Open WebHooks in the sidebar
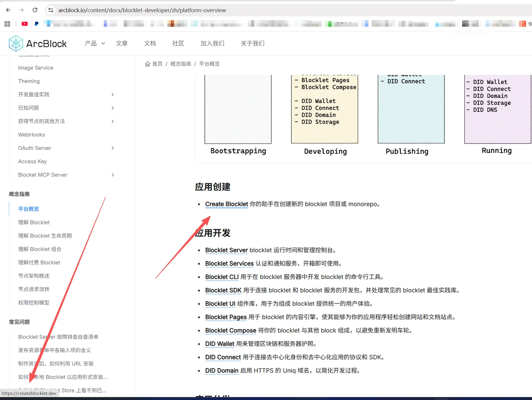532x400 pixels. (32, 135)
